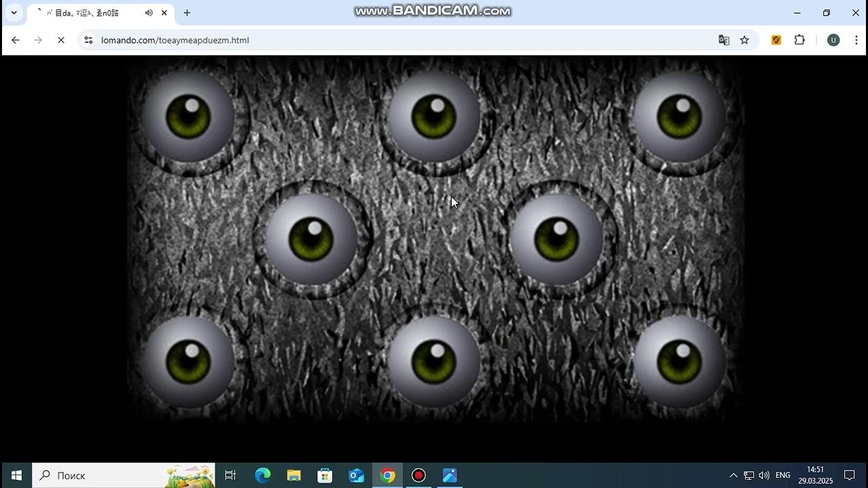The image size is (868, 488).
Task: Open a new browser tab
Action: (x=187, y=13)
